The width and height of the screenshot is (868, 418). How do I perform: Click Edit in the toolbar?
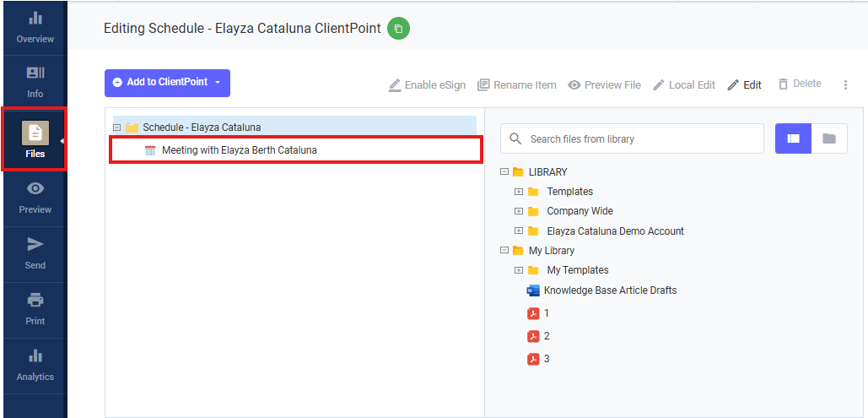[x=745, y=84]
